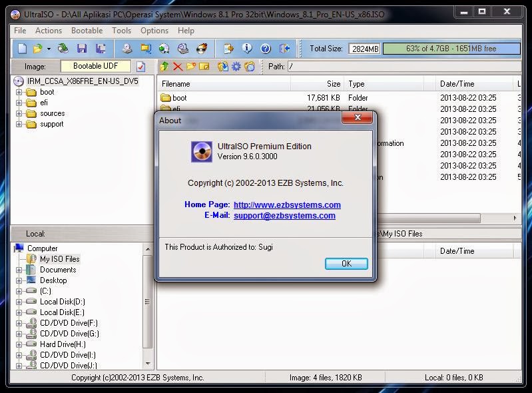
Task: Click the support@ezbsystems.com email link
Action: point(284,216)
